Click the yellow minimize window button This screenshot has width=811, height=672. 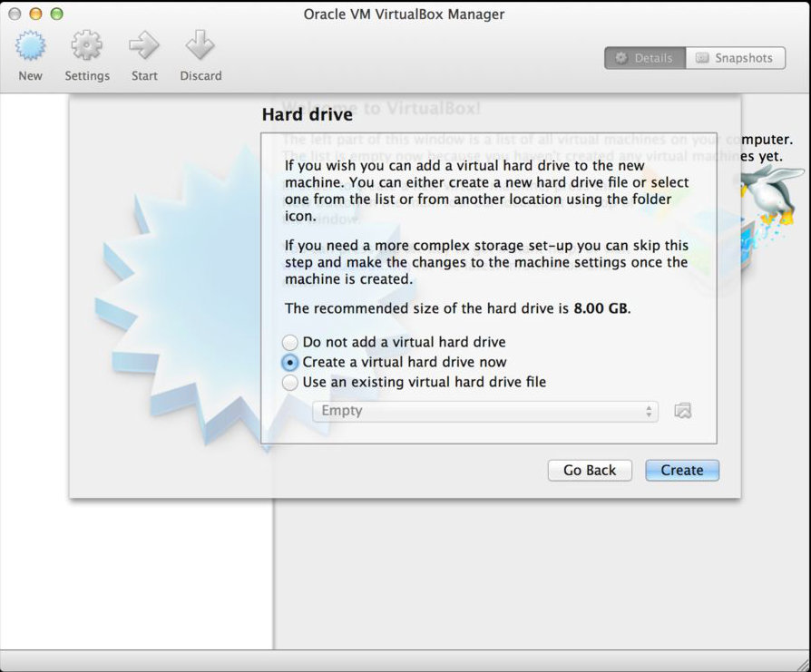tap(35, 14)
